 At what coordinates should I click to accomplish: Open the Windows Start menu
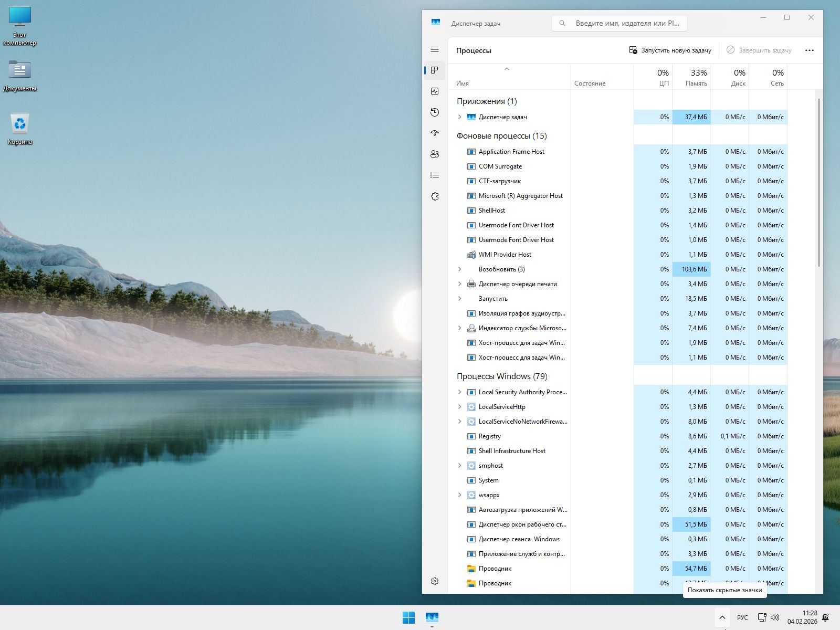[x=408, y=617]
